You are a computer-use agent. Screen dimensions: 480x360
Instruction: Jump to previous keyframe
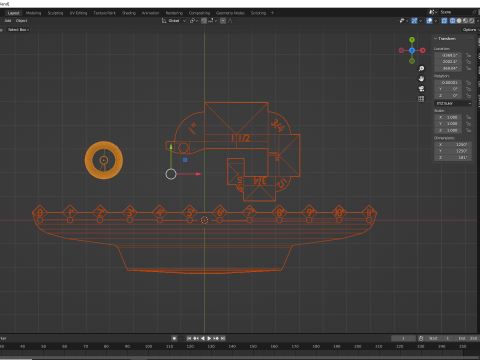196,338
